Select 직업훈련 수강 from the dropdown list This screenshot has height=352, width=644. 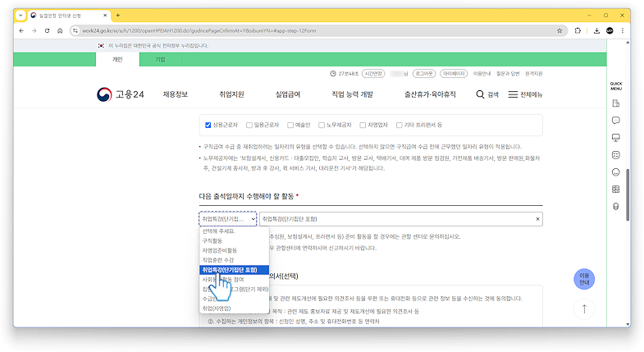pyautogui.click(x=234, y=260)
